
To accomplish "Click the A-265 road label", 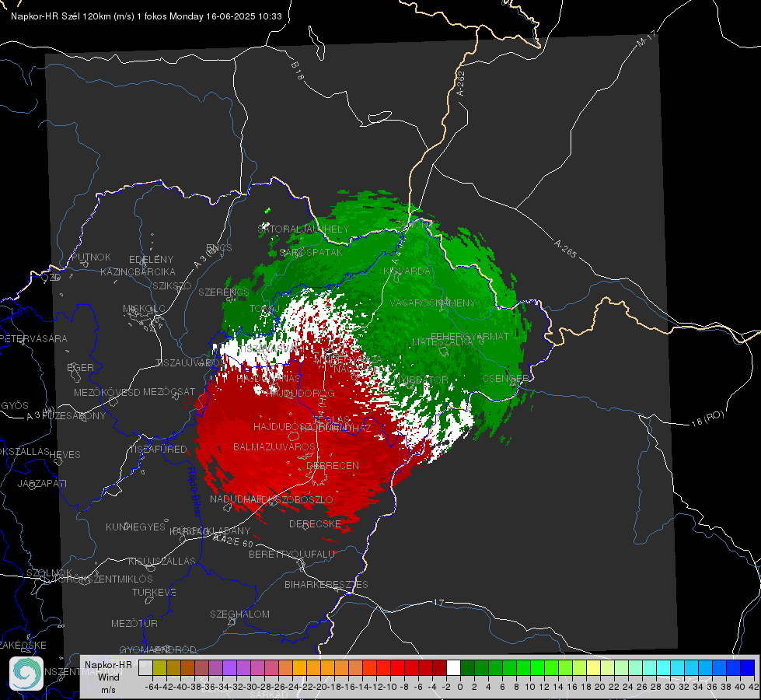I will click(565, 248).
